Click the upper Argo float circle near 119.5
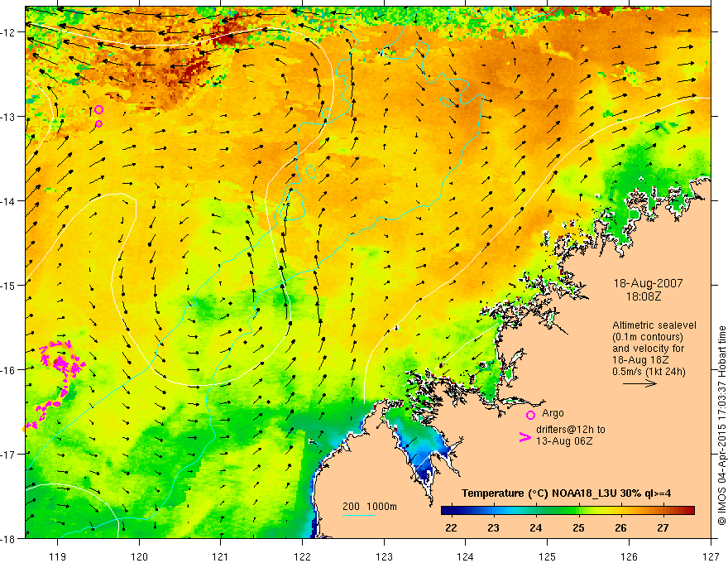 coord(98,109)
